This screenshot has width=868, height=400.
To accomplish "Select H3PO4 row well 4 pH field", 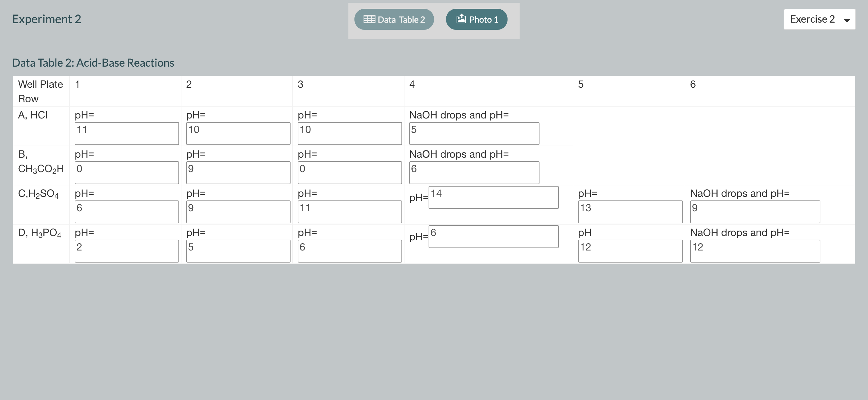I will [493, 237].
